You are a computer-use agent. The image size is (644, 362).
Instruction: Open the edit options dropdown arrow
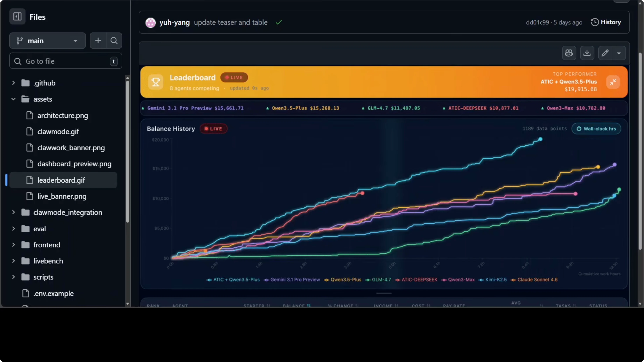[619, 53]
